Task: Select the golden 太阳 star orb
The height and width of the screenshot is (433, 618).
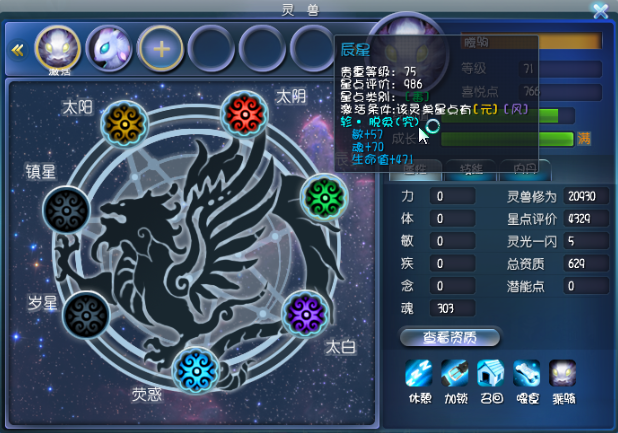Action: point(125,124)
